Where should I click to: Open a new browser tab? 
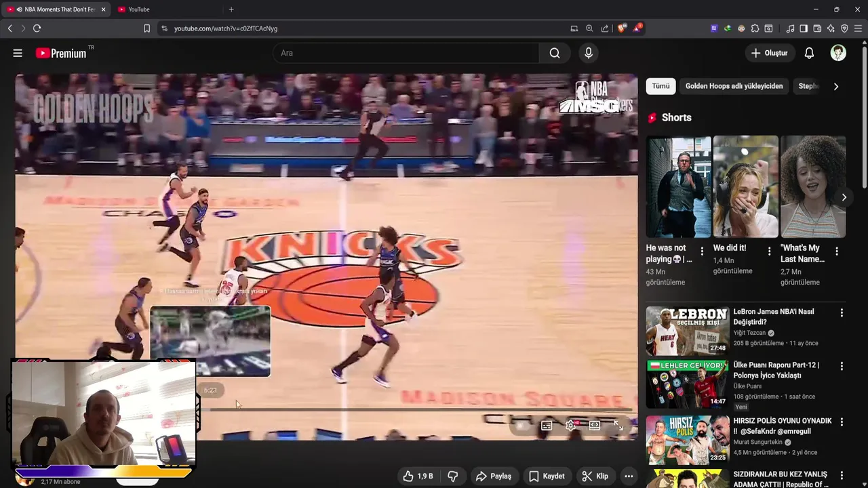tap(231, 9)
